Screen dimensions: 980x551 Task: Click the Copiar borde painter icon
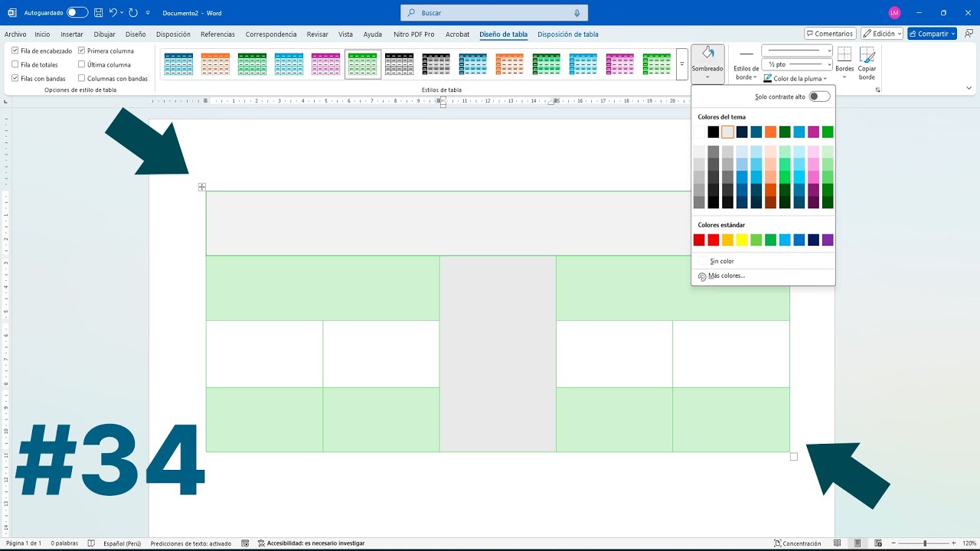tap(867, 54)
